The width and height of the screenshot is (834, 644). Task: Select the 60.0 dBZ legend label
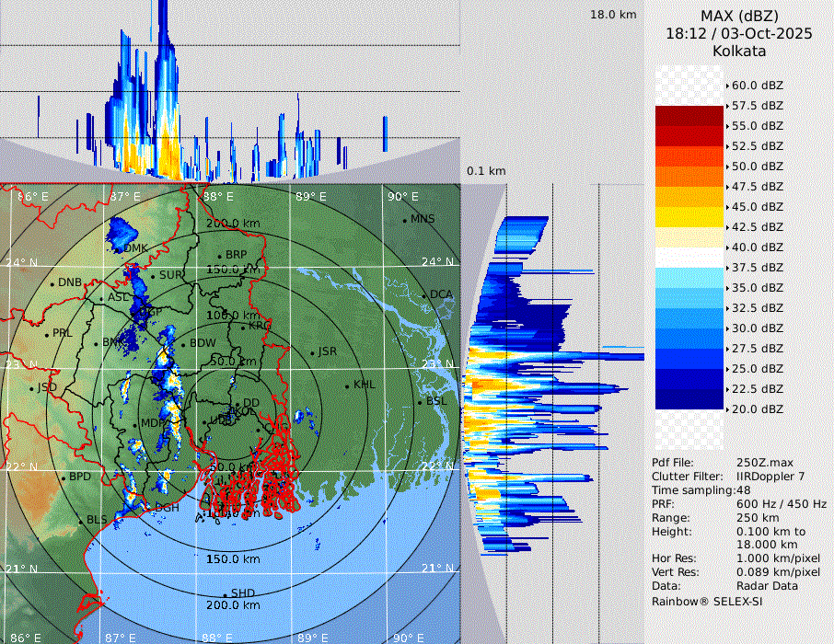pos(757,85)
